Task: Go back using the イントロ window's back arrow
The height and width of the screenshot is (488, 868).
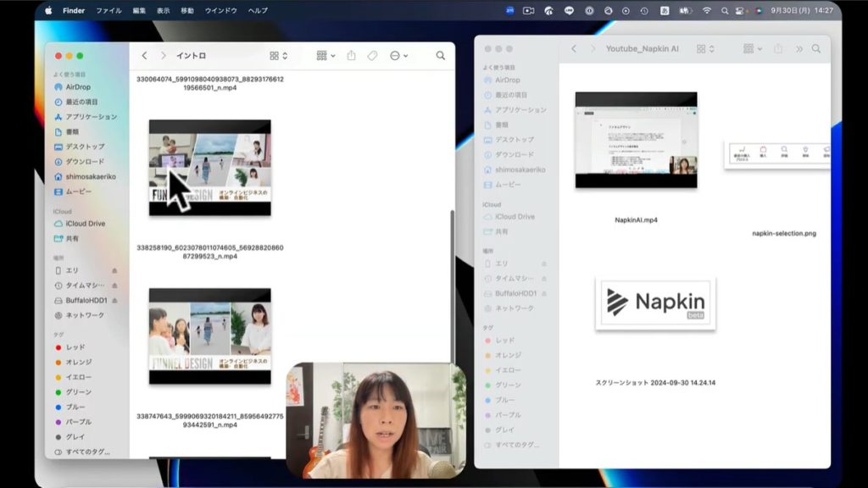Action: click(x=144, y=56)
